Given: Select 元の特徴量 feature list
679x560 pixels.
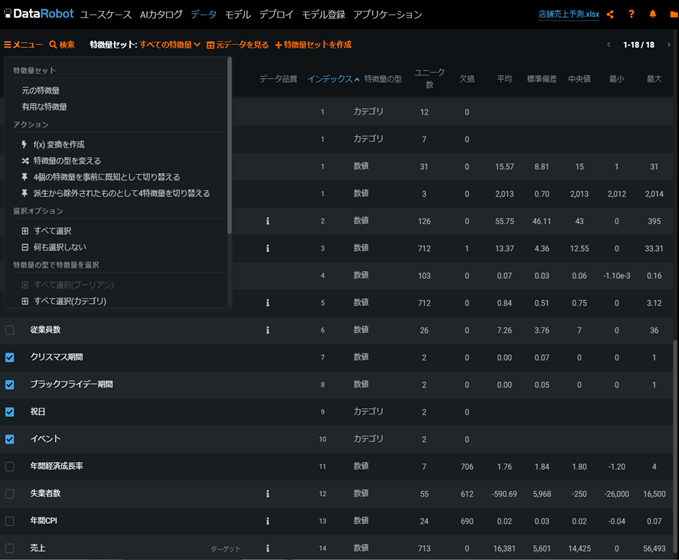Looking at the screenshot, I should coord(41,91).
